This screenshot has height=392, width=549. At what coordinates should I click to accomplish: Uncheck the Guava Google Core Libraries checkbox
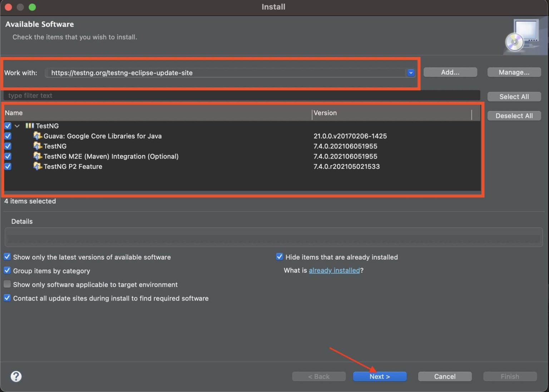(8, 136)
